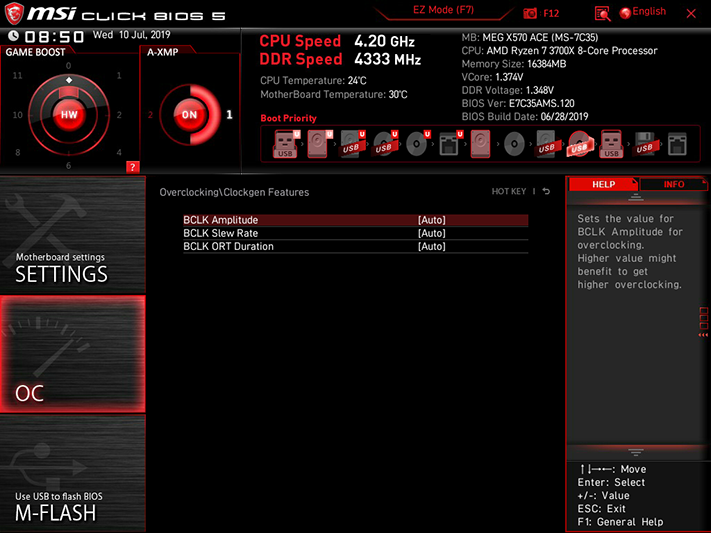Switch to the HELP tab
Viewport: 711px width, 533px height.
point(603,184)
